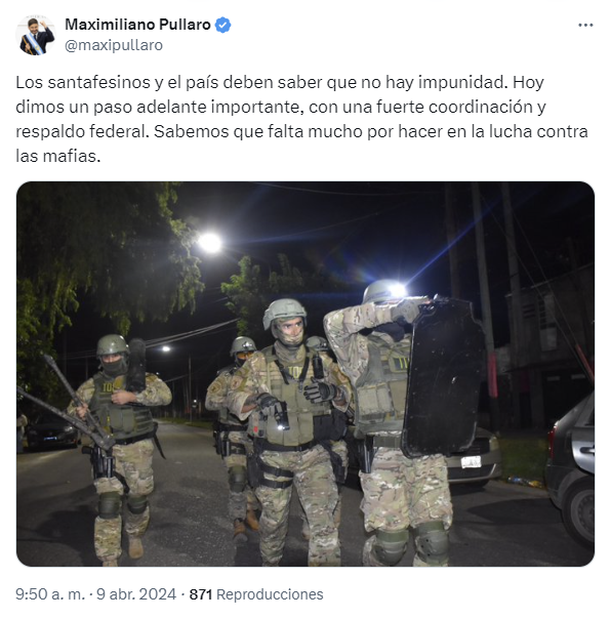
Task: Click the bright street lamp in photo
Action: tap(210, 242)
